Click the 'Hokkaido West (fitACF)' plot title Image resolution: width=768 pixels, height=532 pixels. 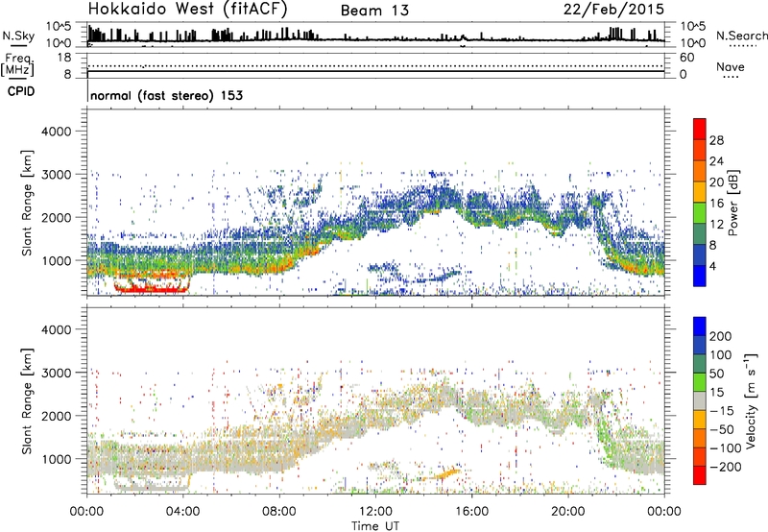point(187,10)
